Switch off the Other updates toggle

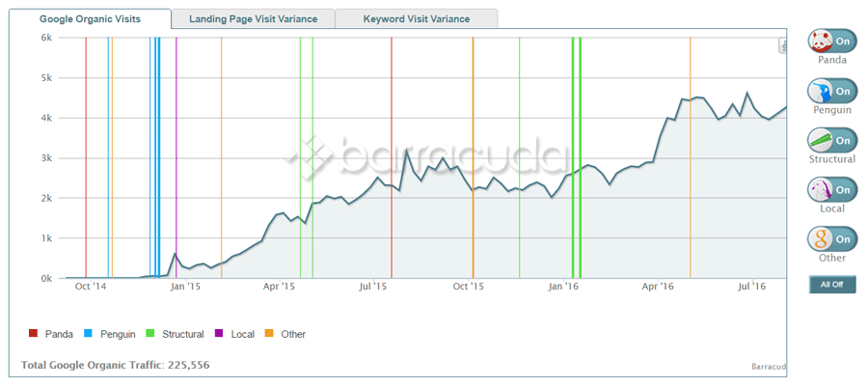832,238
